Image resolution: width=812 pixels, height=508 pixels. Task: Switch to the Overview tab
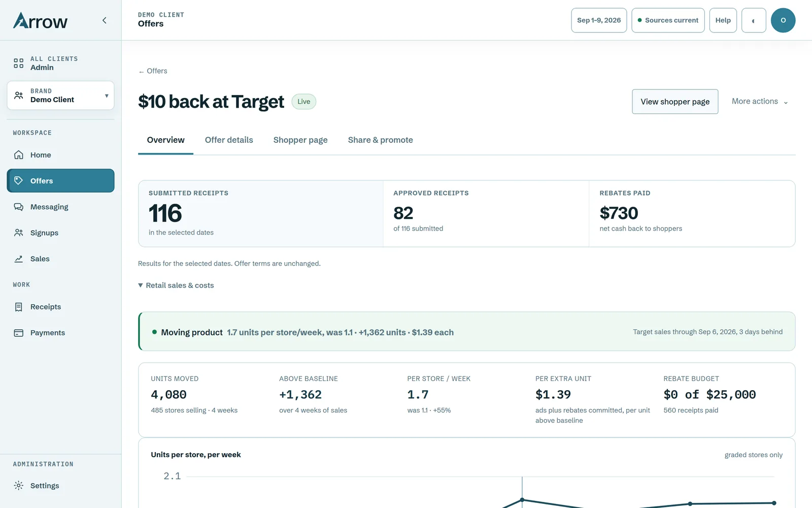click(x=165, y=140)
